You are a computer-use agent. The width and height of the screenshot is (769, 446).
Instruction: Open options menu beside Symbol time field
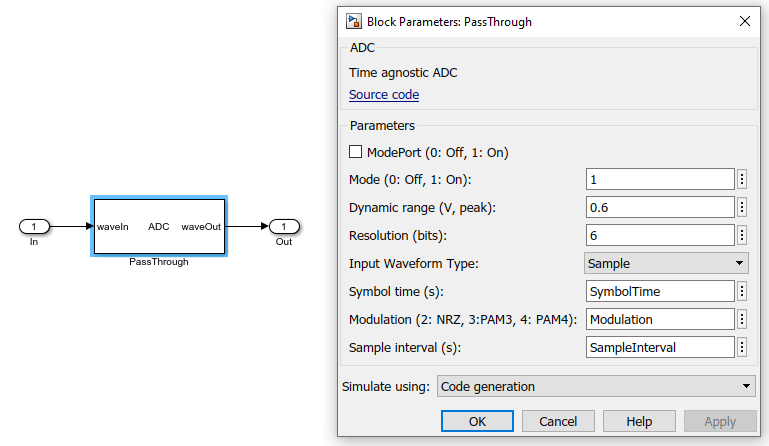coord(742,291)
